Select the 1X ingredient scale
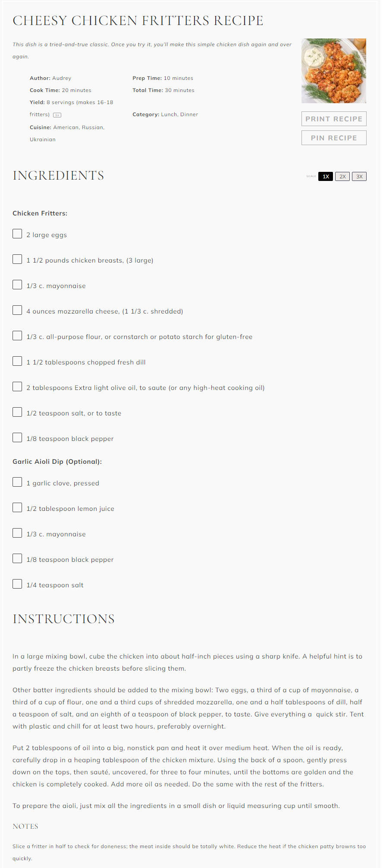 (326, 176)
